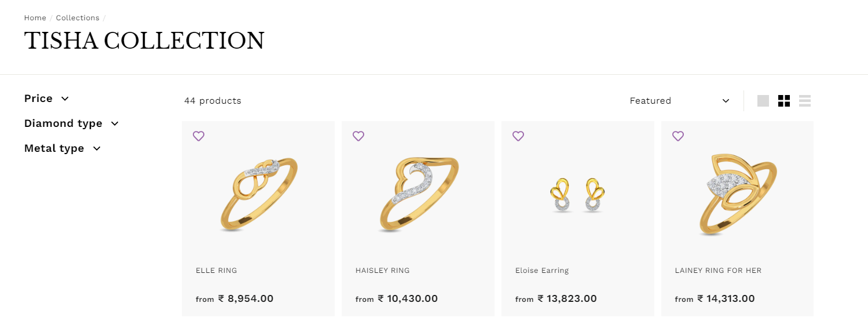Go to Home breadcrumb link
Viewport: 868px width, 321px height.
tap(35, 18)
